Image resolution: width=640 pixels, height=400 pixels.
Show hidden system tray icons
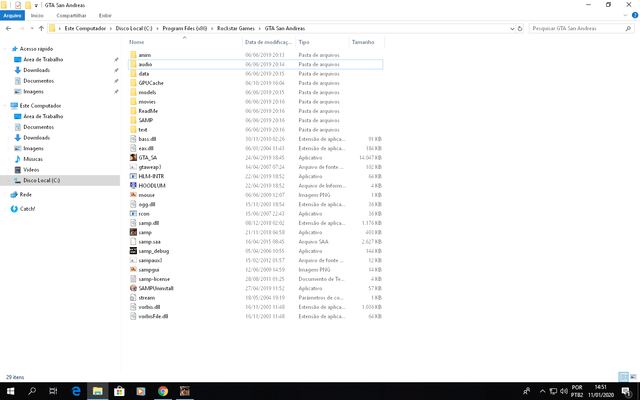tap(542, 391)
